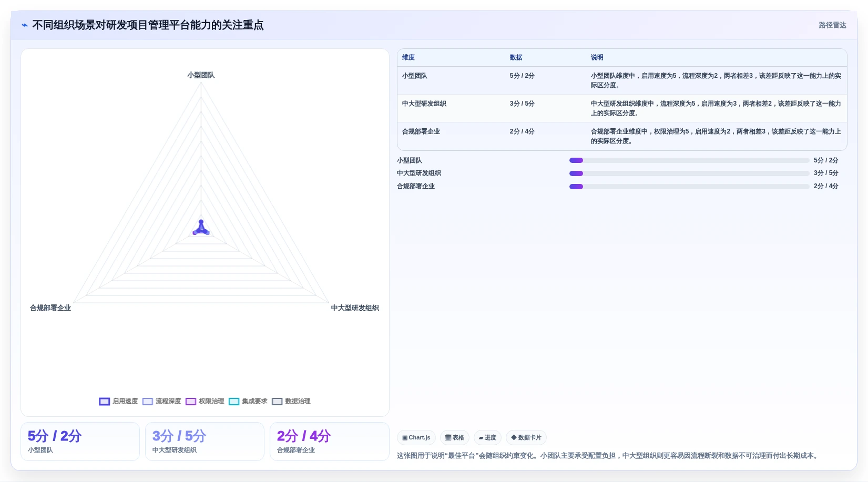Click the 合规部署企业 description text in the table
The height and width of the screenshot is (482, 868).
click(716, 136)
